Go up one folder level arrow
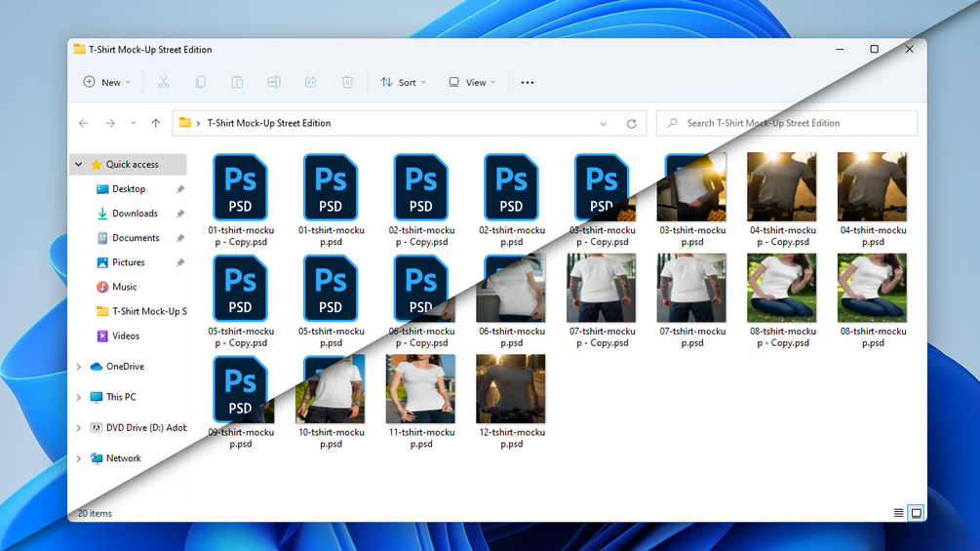This screenshot has width=980, height=551. (x=156, y=124)
